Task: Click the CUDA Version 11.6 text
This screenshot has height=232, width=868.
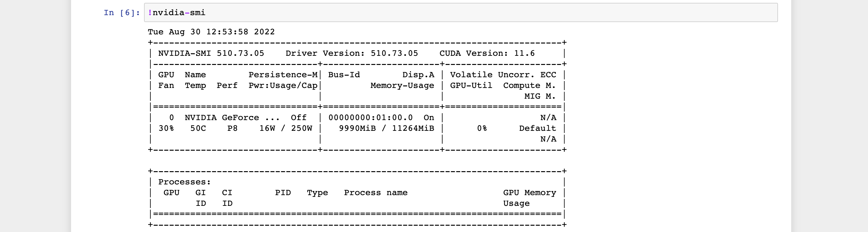Action: 487,54
